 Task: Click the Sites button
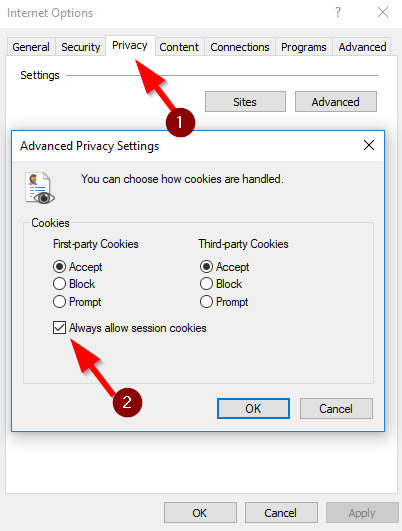pyautogui.click(x=245, y=102)
